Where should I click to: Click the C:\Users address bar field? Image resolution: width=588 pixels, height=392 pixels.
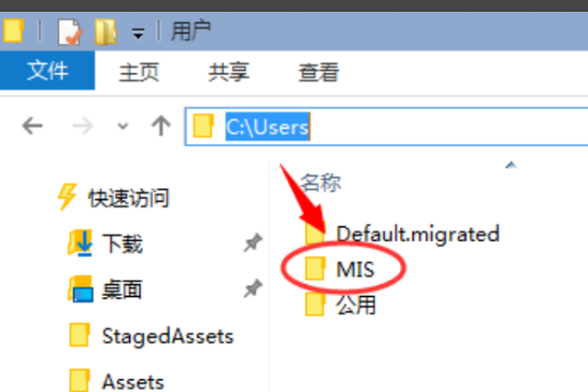pyautogui.click(x=386, y=126)
